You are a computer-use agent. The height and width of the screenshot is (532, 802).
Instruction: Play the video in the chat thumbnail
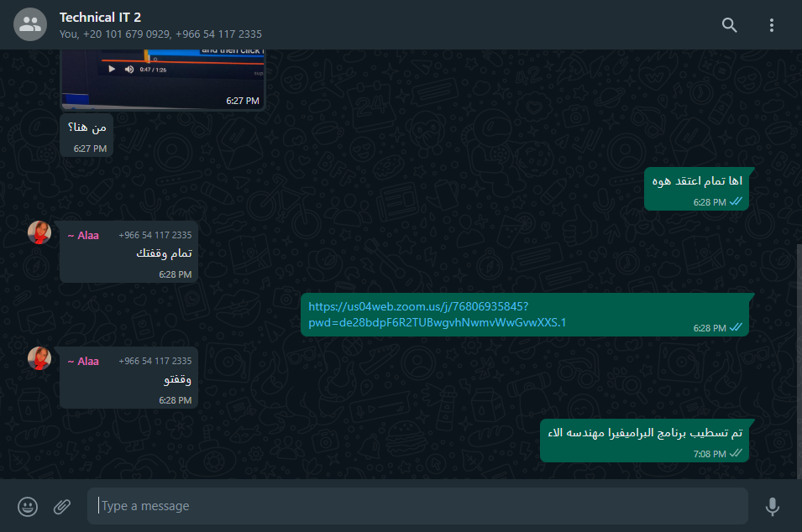pos(112,69)
